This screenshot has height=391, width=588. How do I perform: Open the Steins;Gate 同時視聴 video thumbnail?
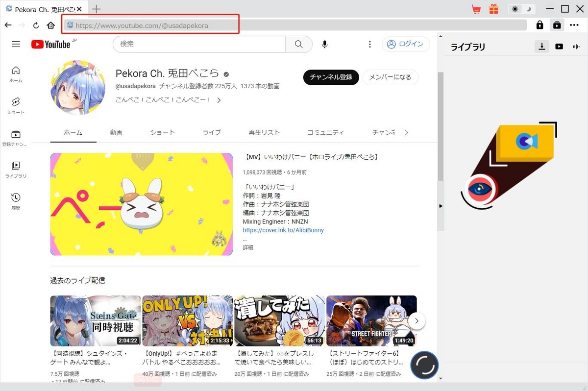tap(96, 321)
